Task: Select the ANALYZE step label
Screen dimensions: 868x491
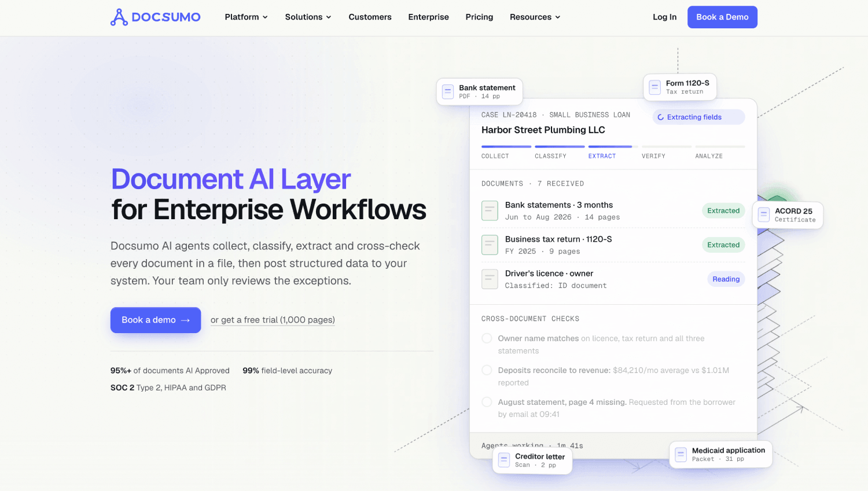Action: (709, 156)
